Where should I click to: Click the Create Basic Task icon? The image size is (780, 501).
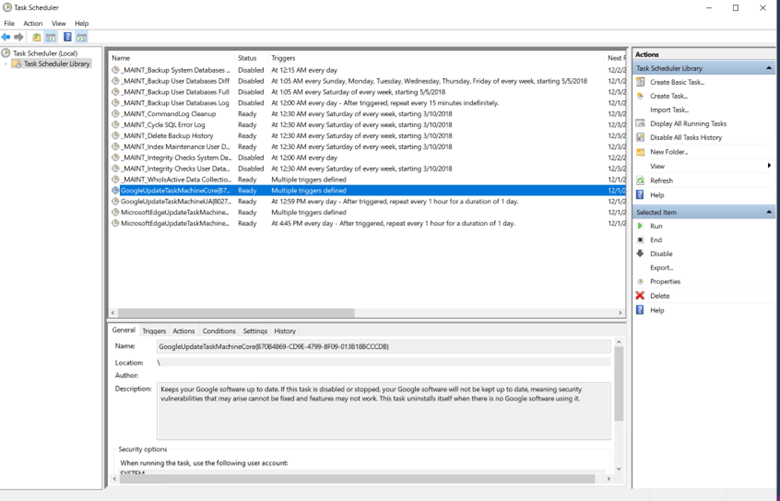coord(641,82)
